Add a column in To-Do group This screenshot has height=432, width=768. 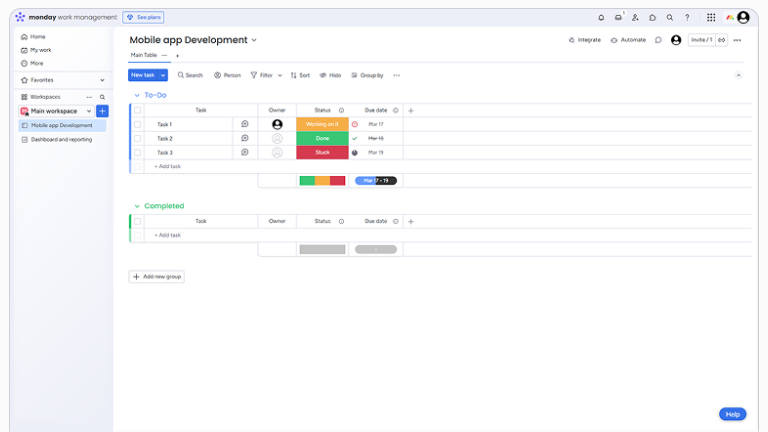click(411, 111)
